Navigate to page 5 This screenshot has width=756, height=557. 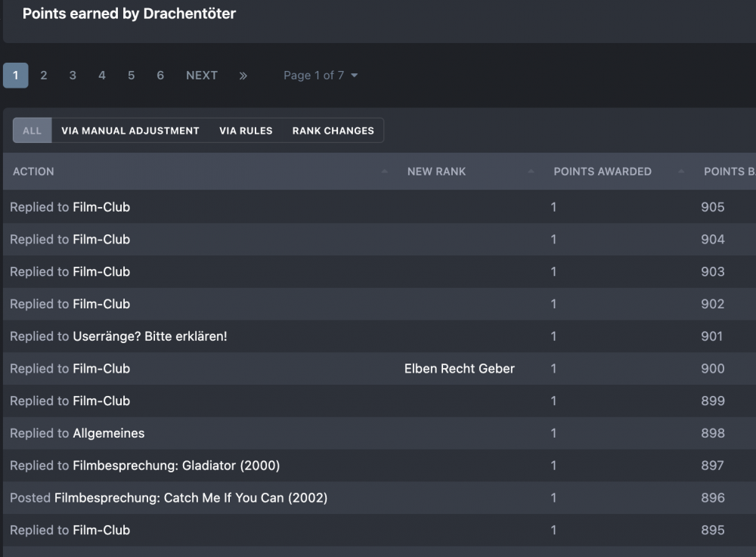(x=131, y=76)
